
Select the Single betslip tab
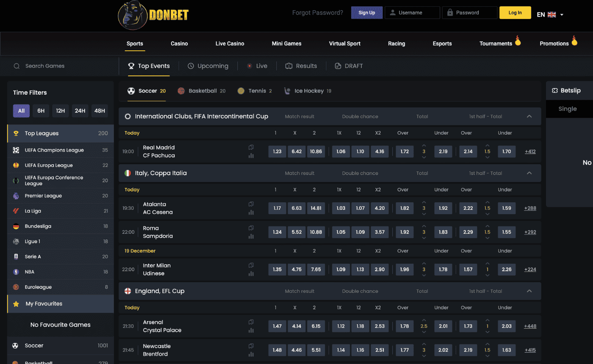click(x=568, y=109)
